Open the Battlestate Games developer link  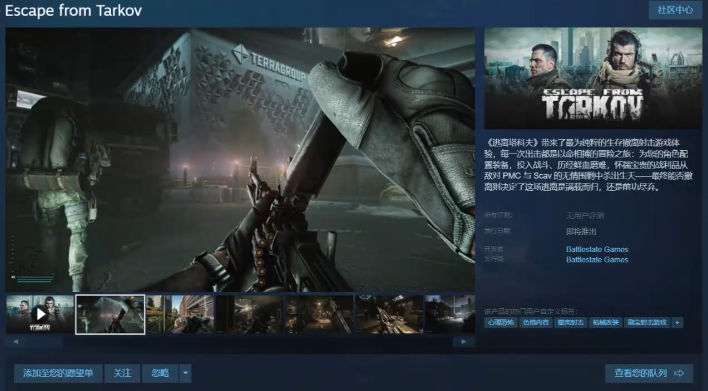click(597, 249)
